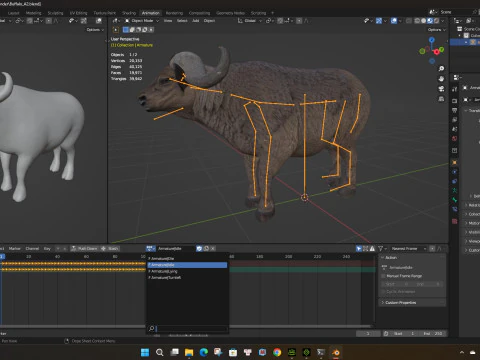Toggle the camera view icon
This screenshot has height=360, width=480.
[441, 89]
